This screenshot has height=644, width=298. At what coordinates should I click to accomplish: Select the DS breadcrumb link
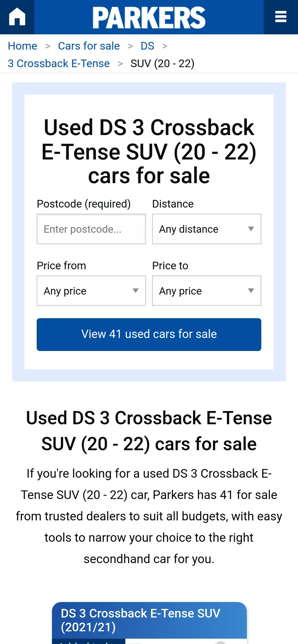[147, 46]
